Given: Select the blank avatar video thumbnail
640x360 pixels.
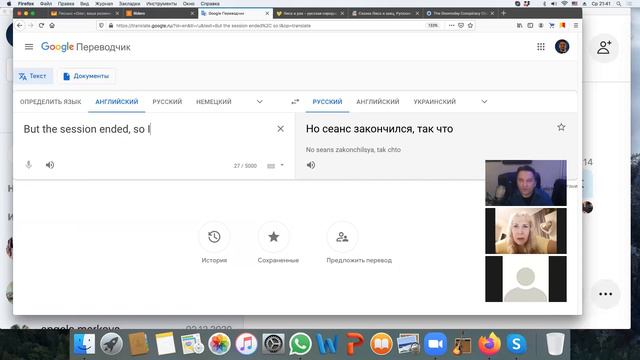Looking at the screenshot, I should (x=526, y=279).
